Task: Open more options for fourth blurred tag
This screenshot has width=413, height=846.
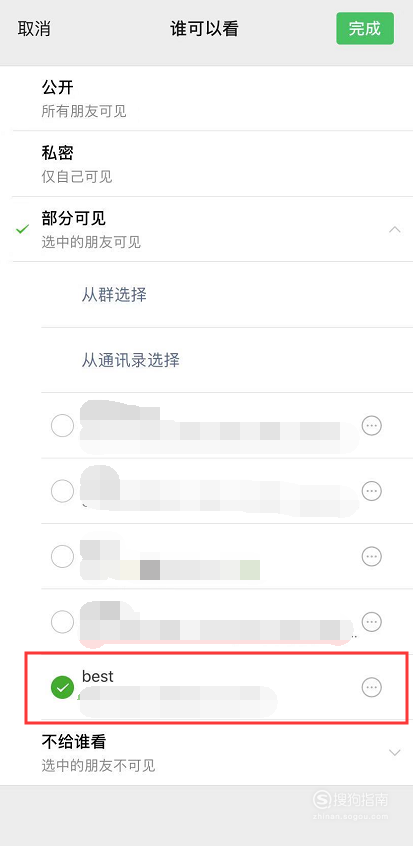Action: 371,622
